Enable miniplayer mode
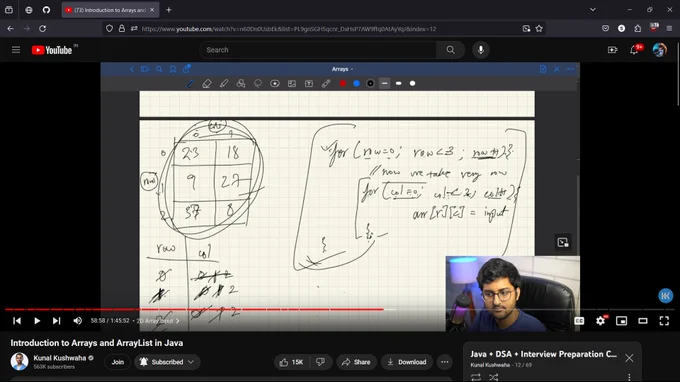680x382 pixels. [x=621, y=321]
